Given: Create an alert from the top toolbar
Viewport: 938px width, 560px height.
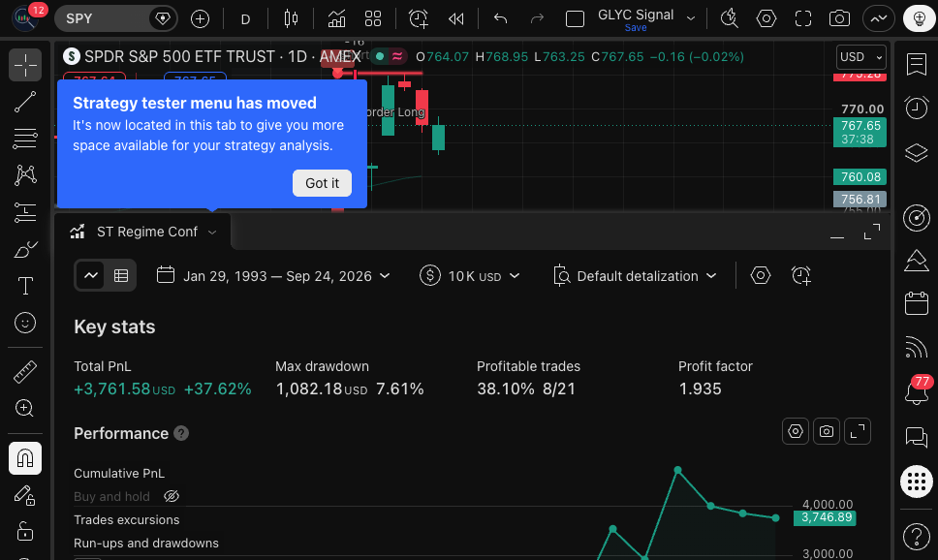Looking at the screenshot, I should click(x=419, y=19).
